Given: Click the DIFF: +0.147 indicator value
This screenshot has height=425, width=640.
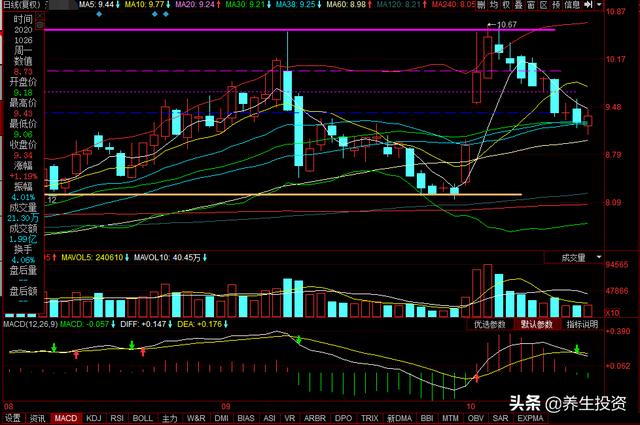Looking at the screenshot, I should (x=143, y=325).
